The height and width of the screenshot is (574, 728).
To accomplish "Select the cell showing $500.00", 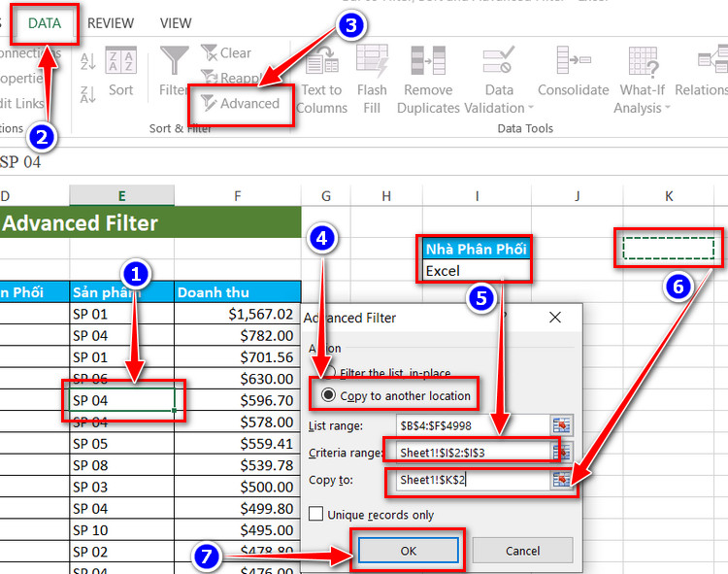I will coord(238,487).
